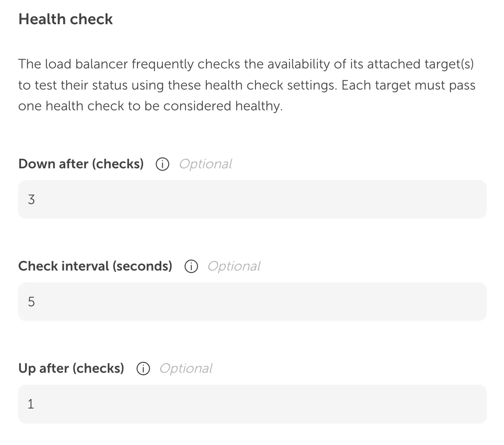Select the Up after (checks) input box

[252, 404]
